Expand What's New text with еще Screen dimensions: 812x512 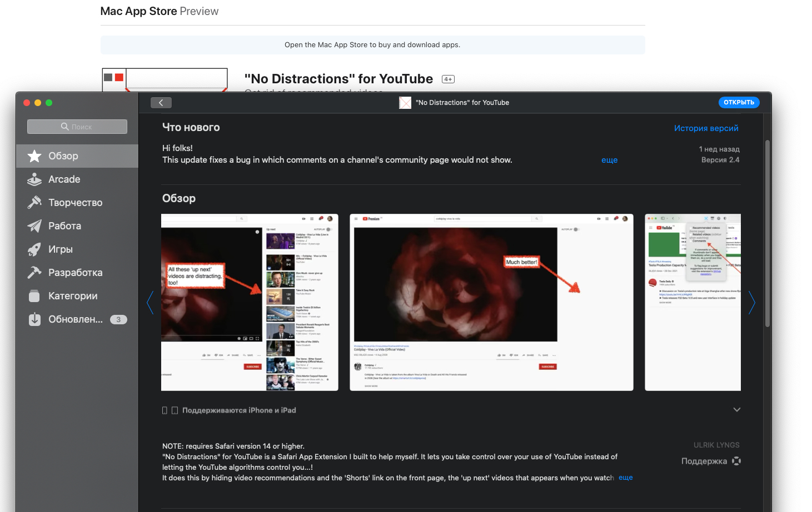pyautogui.click(x=610, y=160)
